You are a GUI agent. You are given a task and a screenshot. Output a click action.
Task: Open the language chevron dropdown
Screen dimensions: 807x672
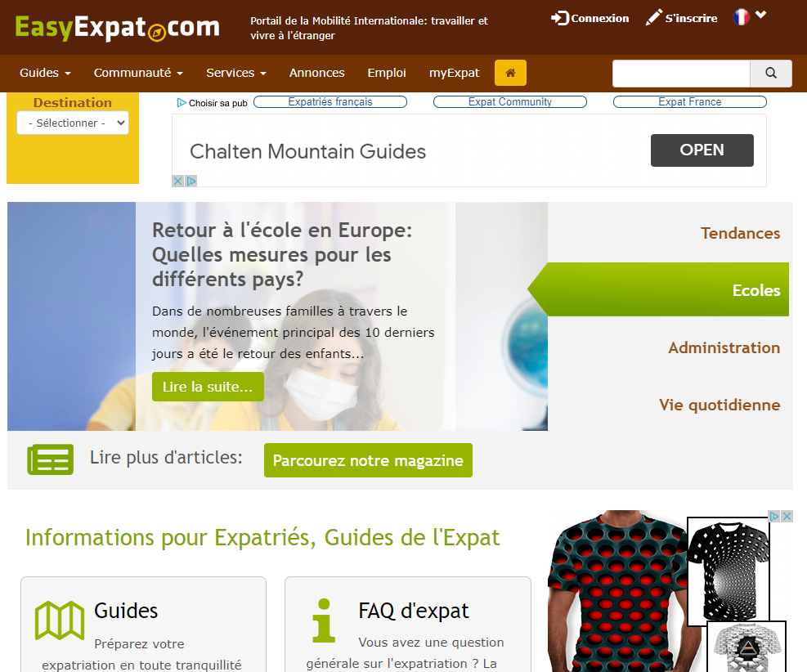point(760,15)
